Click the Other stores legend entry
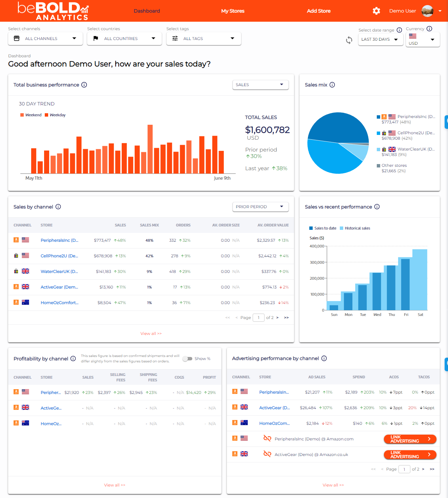This screenshot has height=498, width=448. click(x=392, y=165)
